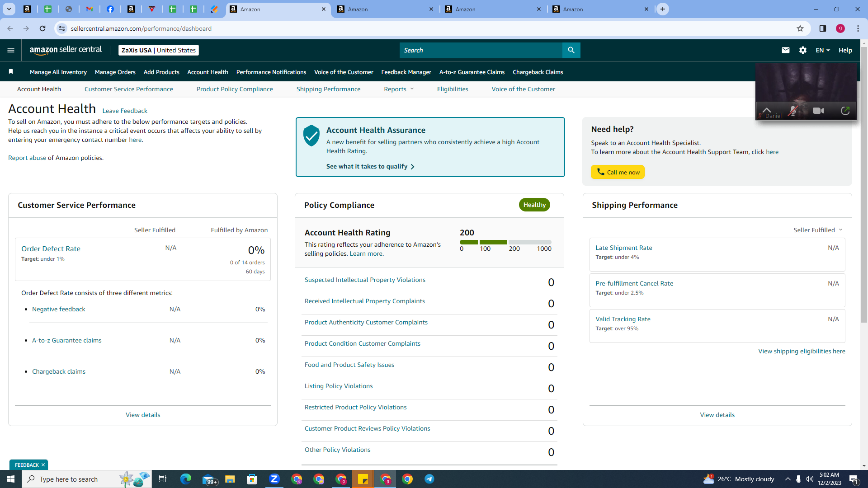Click See what it takes to qualify

(x=370, y=166)
